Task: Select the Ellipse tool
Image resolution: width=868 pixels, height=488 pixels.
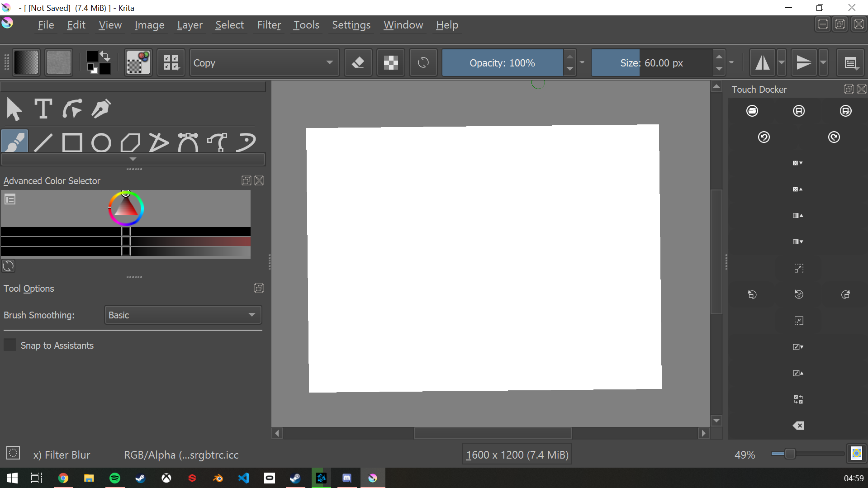Action: 101,142
